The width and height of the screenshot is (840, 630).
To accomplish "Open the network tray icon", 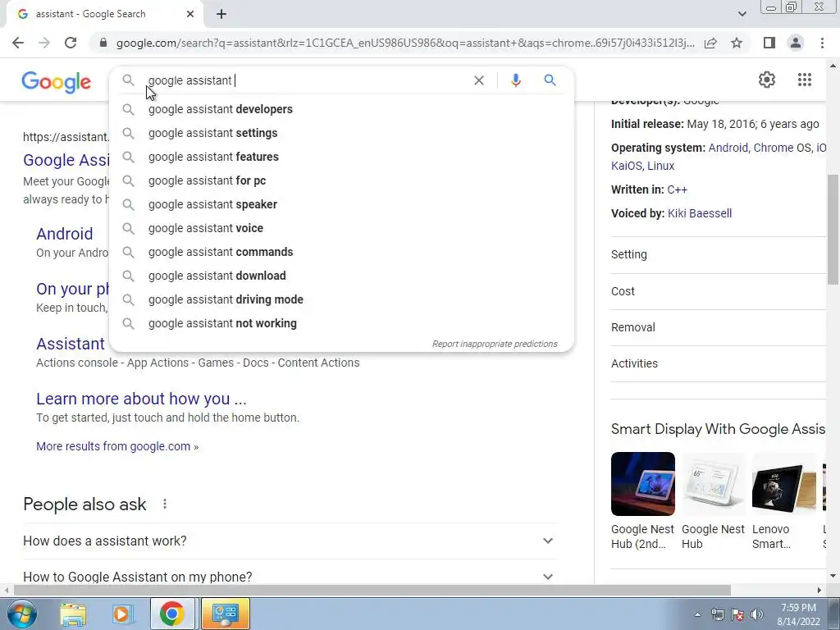I will 717,614.
